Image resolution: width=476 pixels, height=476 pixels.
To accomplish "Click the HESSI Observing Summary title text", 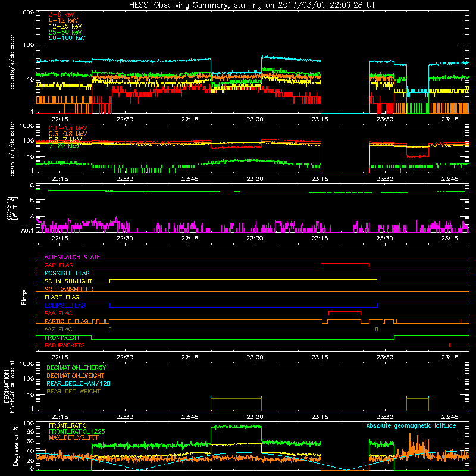I will point(252,5).
